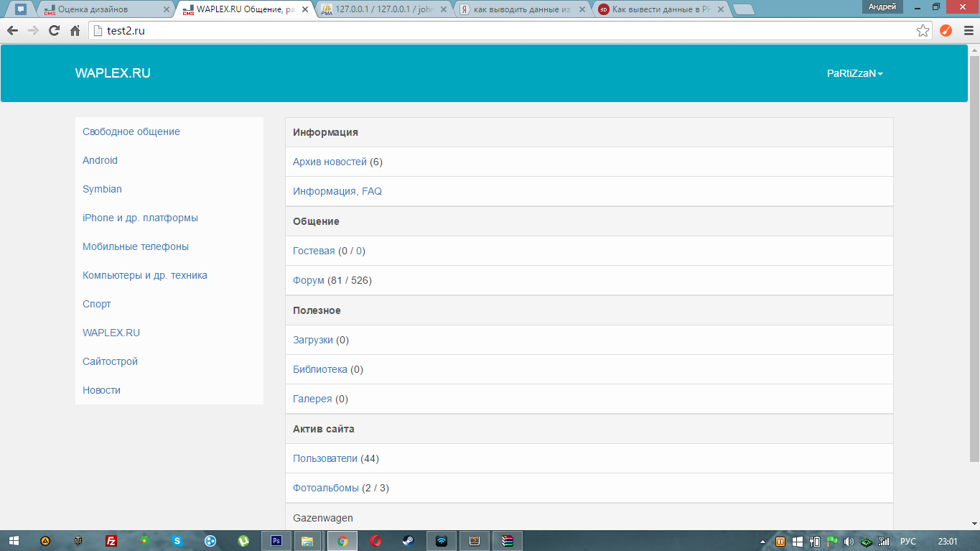Bookmark this page with the star icon
This screenshot has width=980, height=551.
[x=923, y=30]
